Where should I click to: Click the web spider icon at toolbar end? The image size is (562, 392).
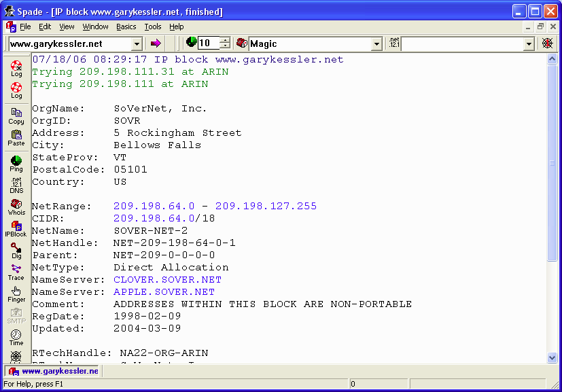coord(547,43)
